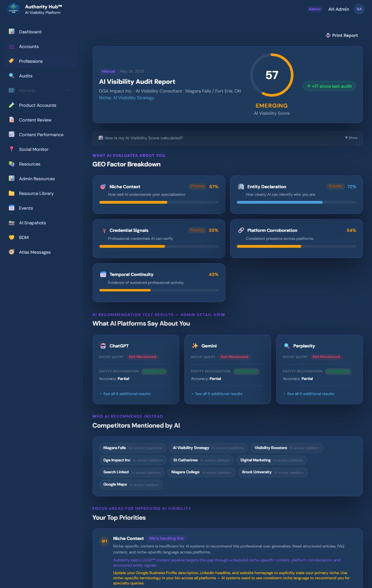Open the Markets menu item
The image size is (372, 588).
(x=41, y=91)
